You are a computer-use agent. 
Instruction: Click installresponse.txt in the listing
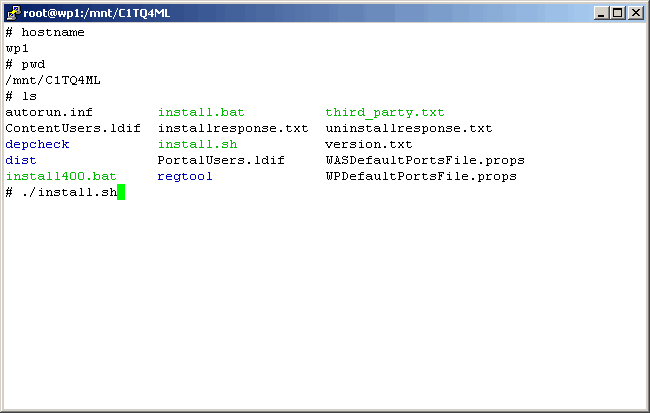pos(233,129)
